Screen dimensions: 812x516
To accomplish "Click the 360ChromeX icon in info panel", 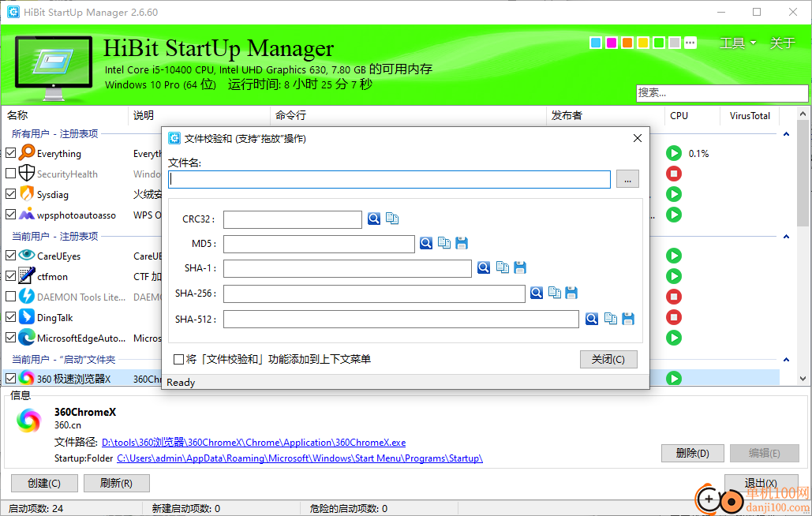I will (x=28, y=420).
